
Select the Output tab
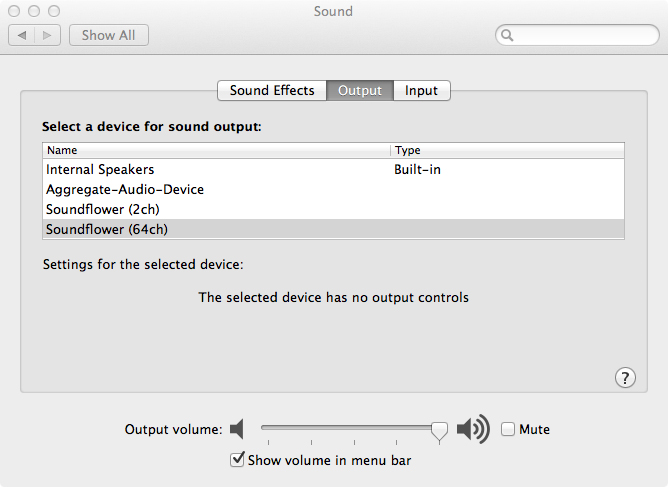click(x=360, y=90)
